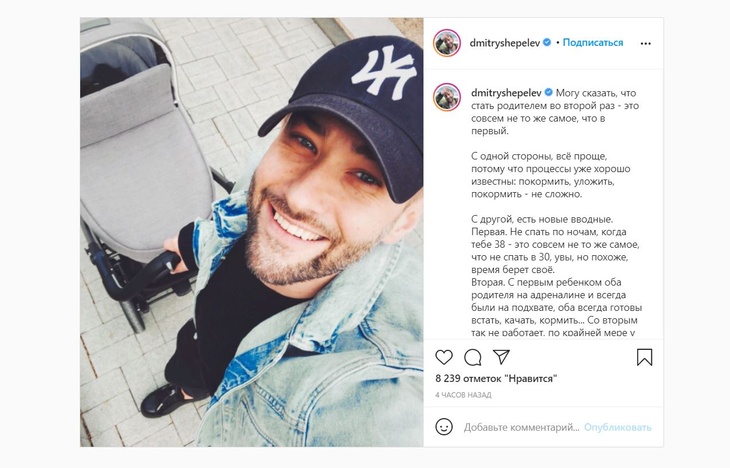
Task: Open dmitryshepelev username in header
Action: (505, 43)
